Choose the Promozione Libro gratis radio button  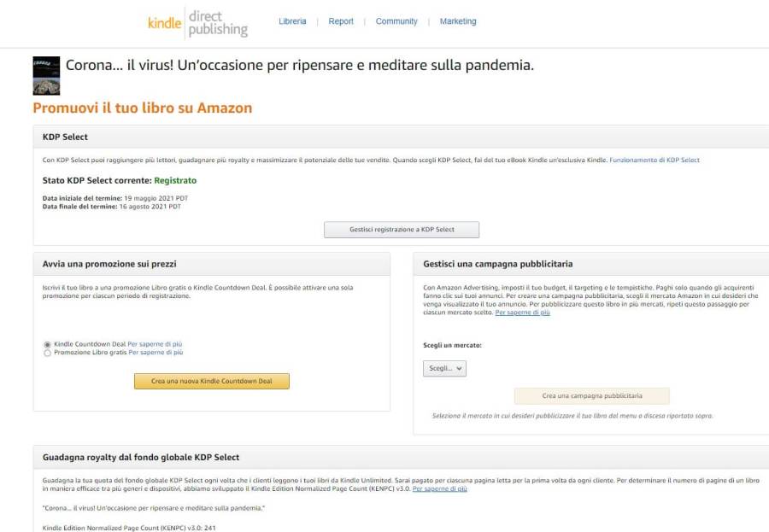point(48,352)
